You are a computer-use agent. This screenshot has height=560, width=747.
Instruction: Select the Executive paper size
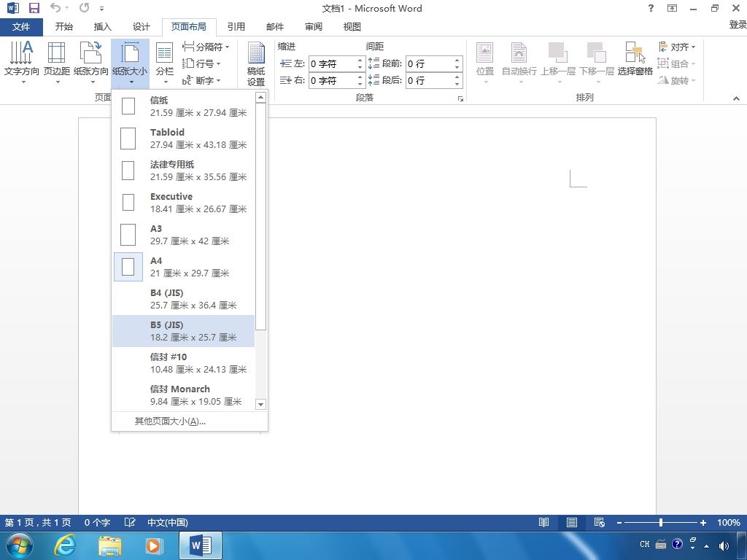pos(183,203)
